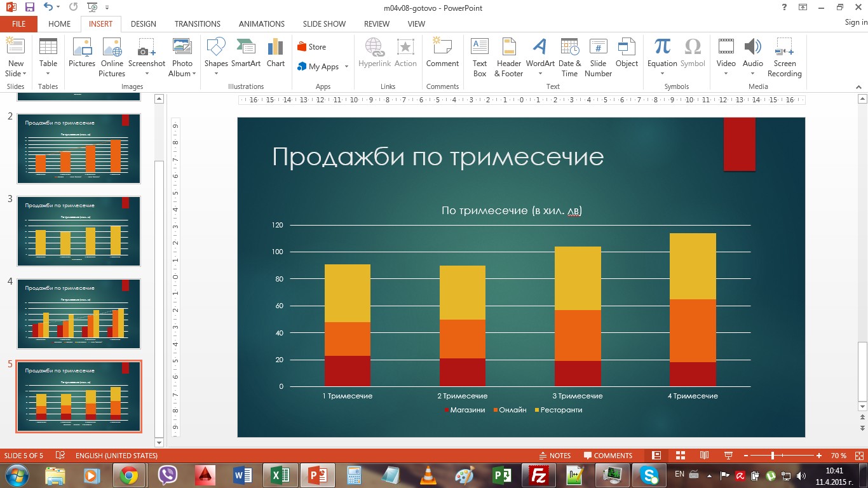Open PowerPoint Help
The width and height of the screenshot is (868, 488).
tap(785, 7)
